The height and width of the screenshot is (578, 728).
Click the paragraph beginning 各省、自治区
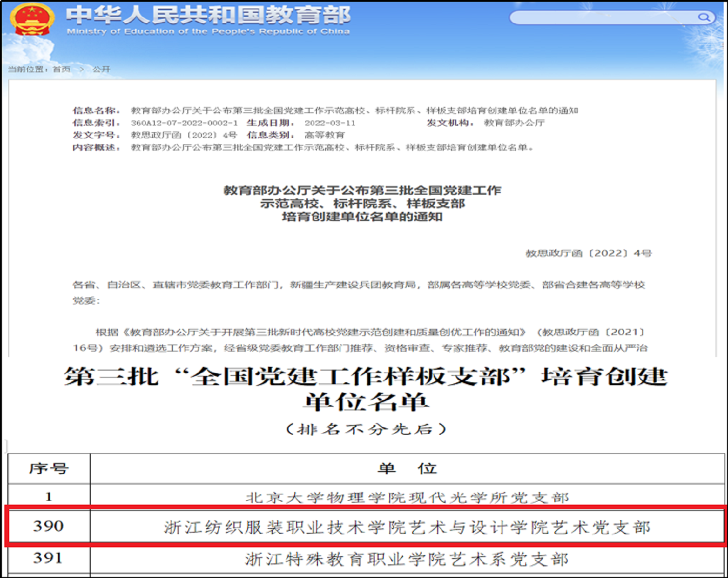pos(359,292)
